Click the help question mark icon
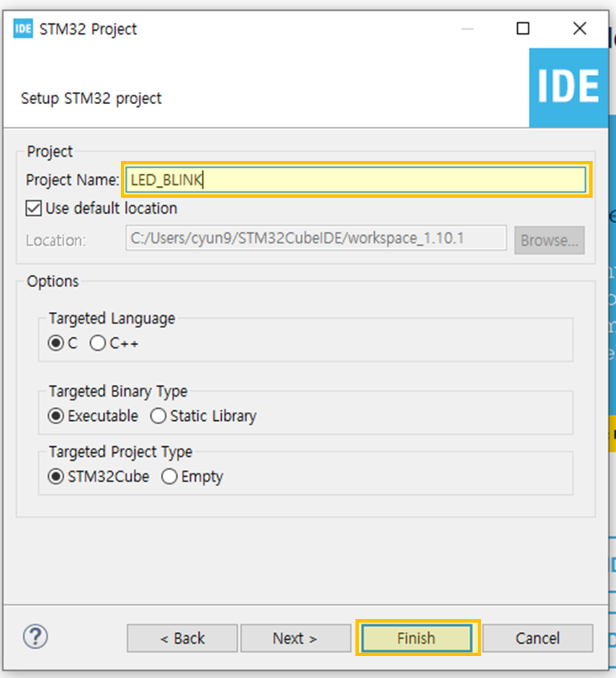Screen dimensions: 616x678 35,637
